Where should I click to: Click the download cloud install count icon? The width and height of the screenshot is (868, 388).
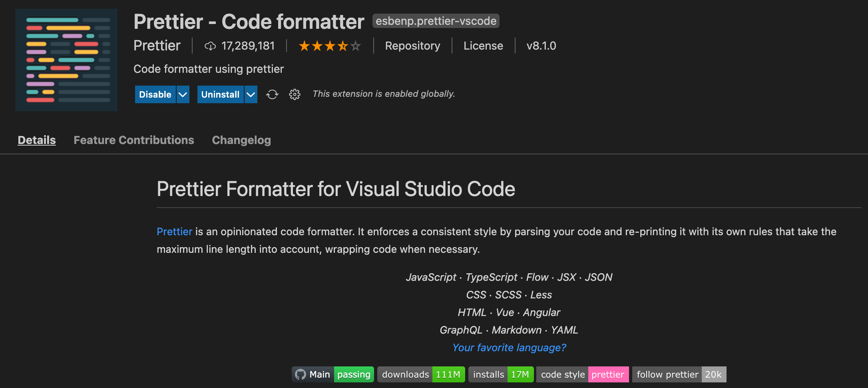click(210, 46)
